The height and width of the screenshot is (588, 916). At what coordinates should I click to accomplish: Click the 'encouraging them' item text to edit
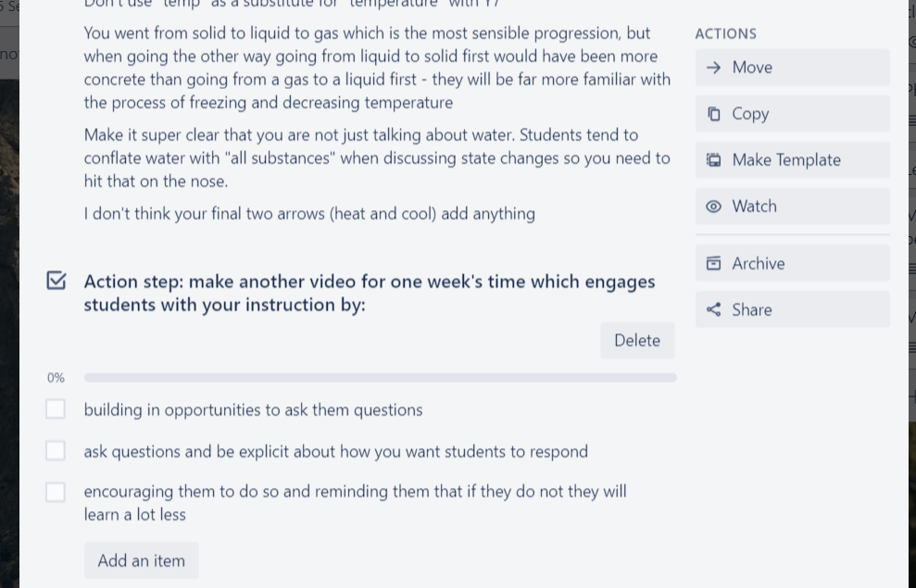pos(355,502)
